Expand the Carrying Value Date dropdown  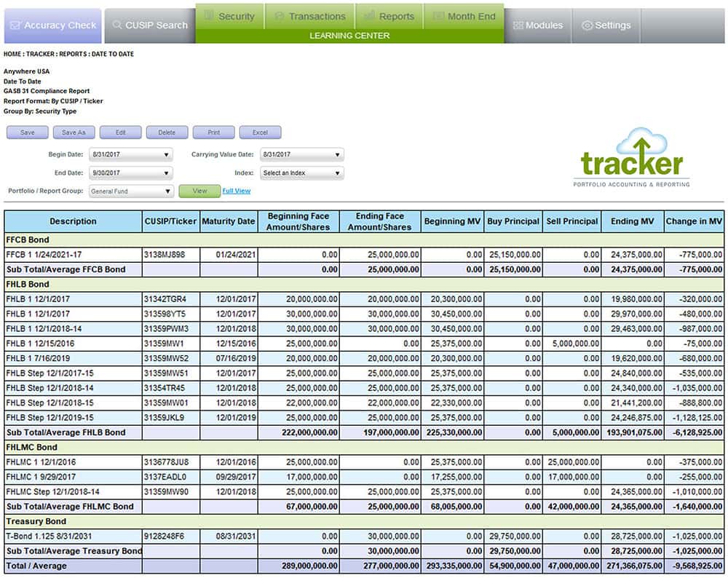[301, 154]
